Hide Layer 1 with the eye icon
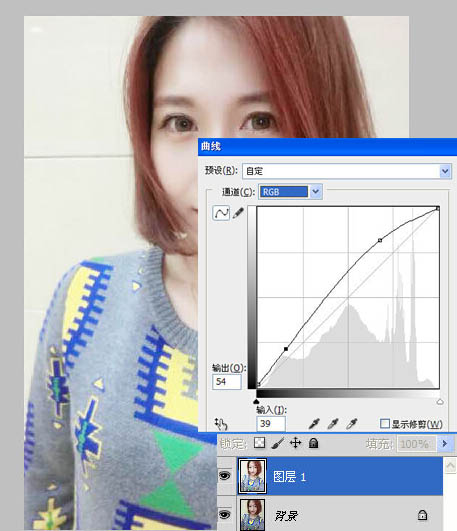The width and height of the screenshot is (457, 531). (225, 476)
